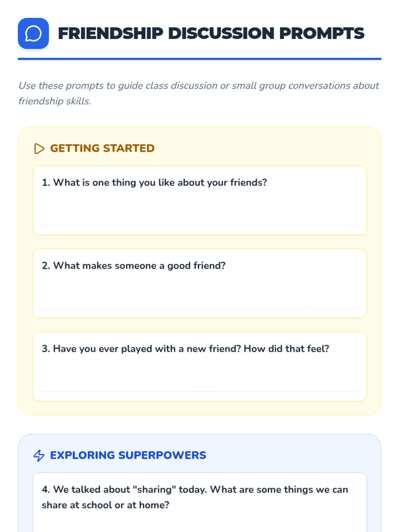Click the "What makes someone a good friend?" prompt
Screen dimensions: 399x532
134,266
